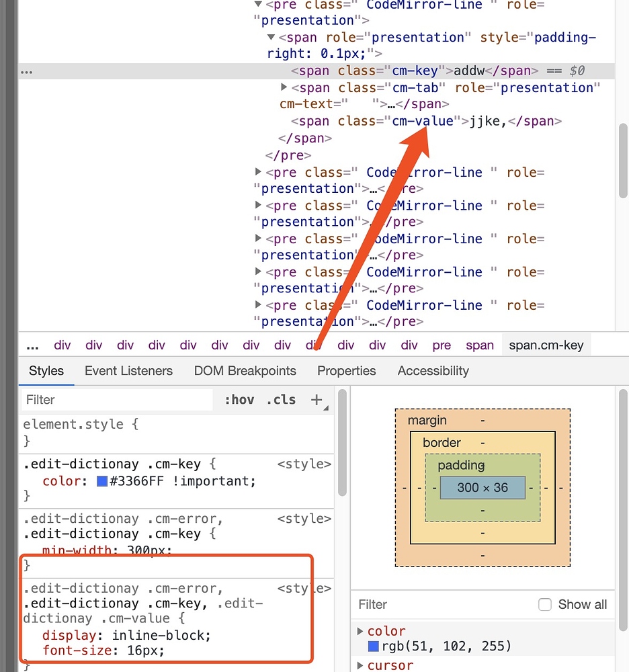Expand the cm-tab span element in the DOM tree

(x=284, y=87)
